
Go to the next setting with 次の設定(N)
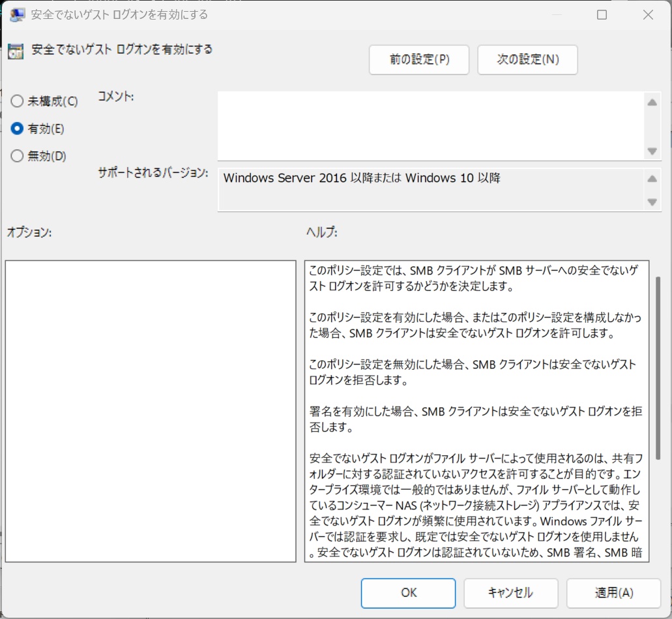(527, 60)
